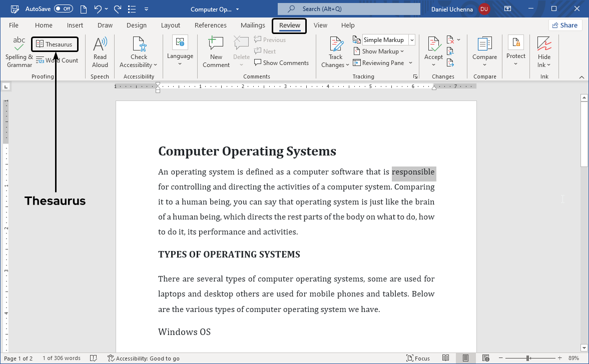The width and height of the screenshot is (589, 364).
Task: Click the Share button
Action: [x=564, y=25]
